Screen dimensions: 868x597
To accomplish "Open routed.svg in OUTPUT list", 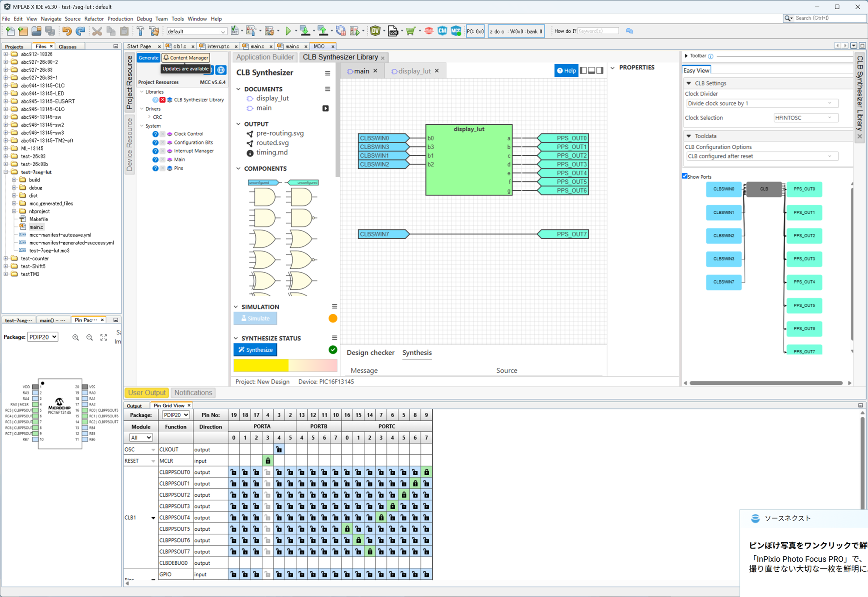I will [x=273, y=143].
